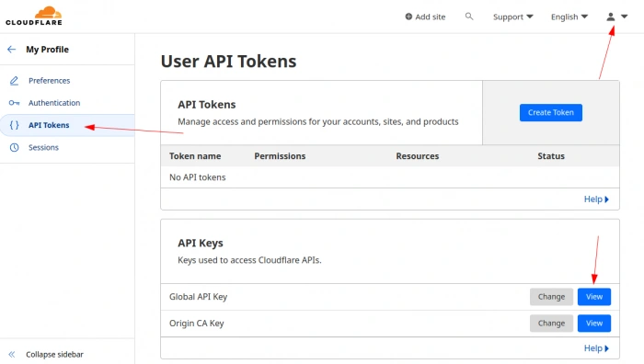Image resolution: width=644 pixels, height=364 pixels.
Task: Change the Global API Key
Action: (x=551, y=297)
